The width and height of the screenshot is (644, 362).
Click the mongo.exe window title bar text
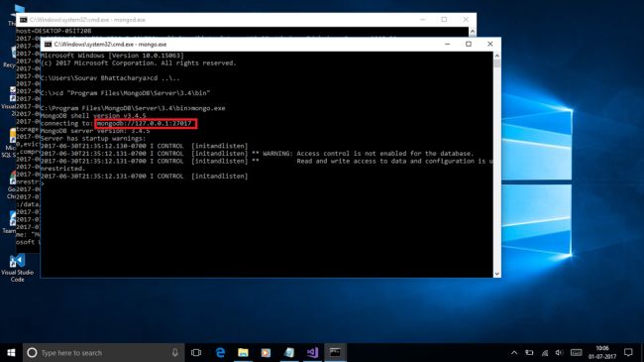coord(110,44)
